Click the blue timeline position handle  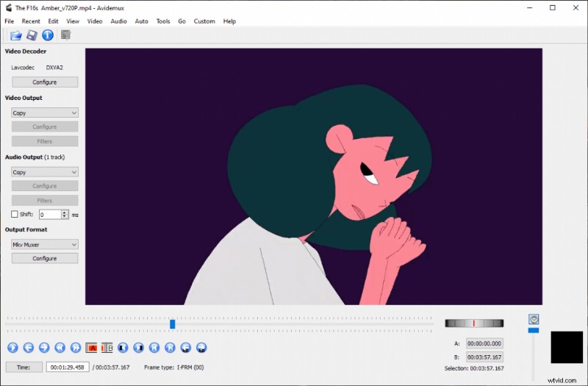point(173,324)
